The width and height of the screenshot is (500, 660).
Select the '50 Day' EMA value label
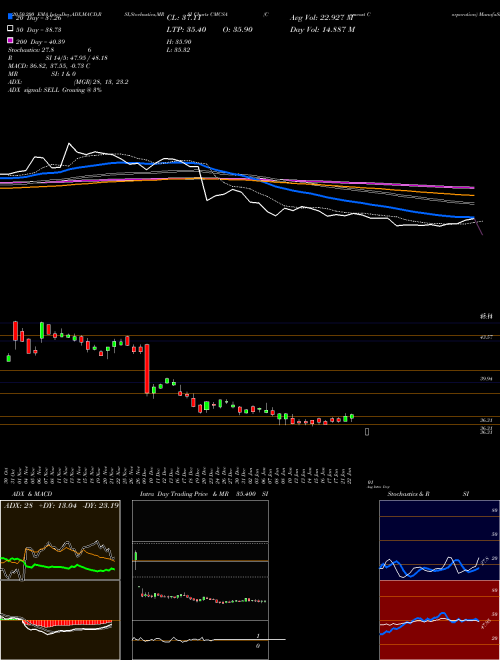38,30
